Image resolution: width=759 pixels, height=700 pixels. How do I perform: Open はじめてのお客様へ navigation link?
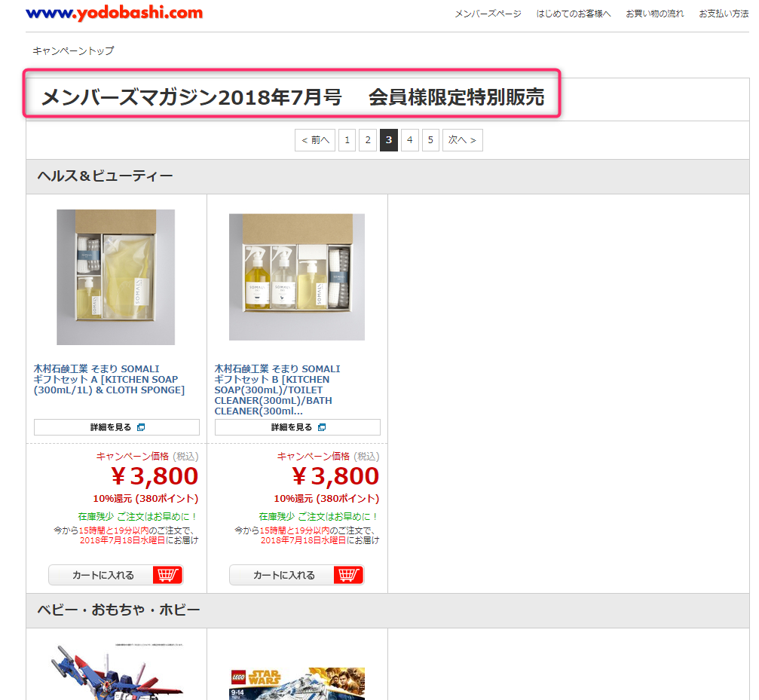pos(574,14)
